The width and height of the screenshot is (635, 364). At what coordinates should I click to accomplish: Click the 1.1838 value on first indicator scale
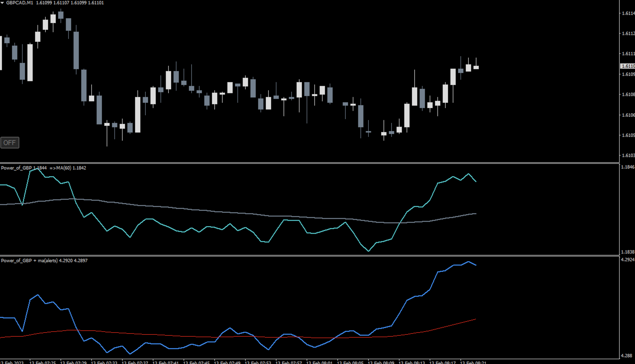pos(628,252)
